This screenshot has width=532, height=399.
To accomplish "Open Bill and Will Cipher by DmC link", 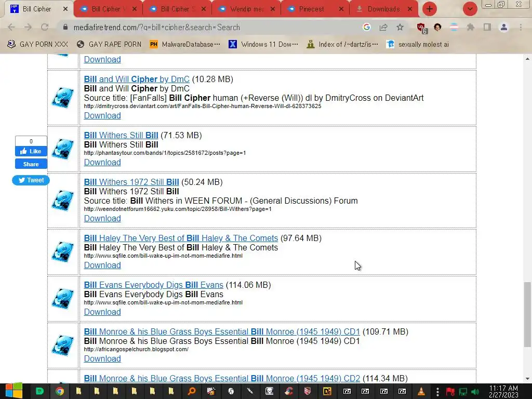I will [137, 79].
